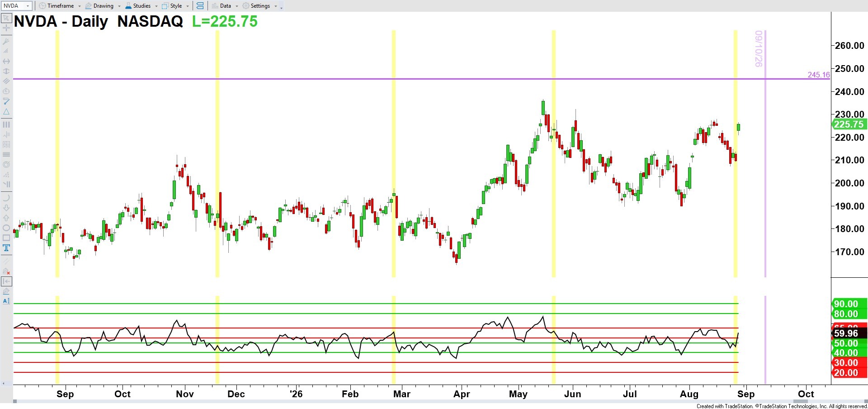The width and height of the screenshot is (868, 409).
Task: Click the 170.00 price axis label
Action: 849,252
